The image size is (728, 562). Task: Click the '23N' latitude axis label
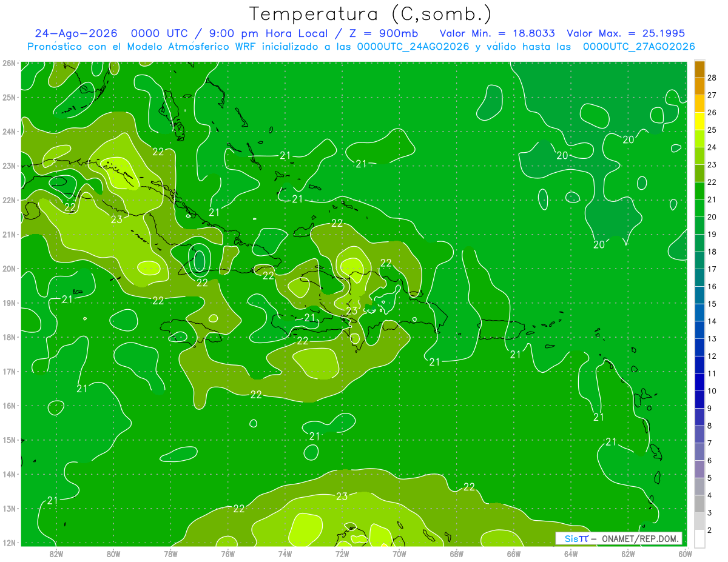[x=8, y=166]
